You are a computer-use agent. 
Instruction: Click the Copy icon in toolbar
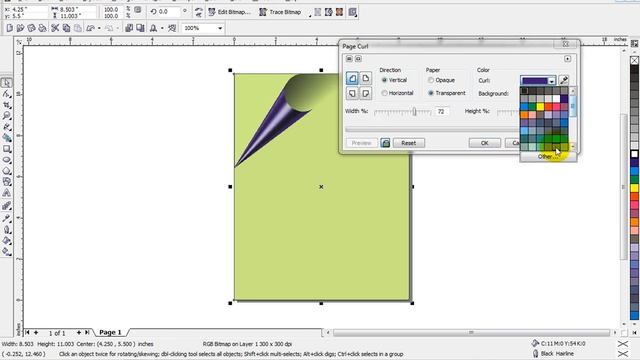click(x=66, y=28)
